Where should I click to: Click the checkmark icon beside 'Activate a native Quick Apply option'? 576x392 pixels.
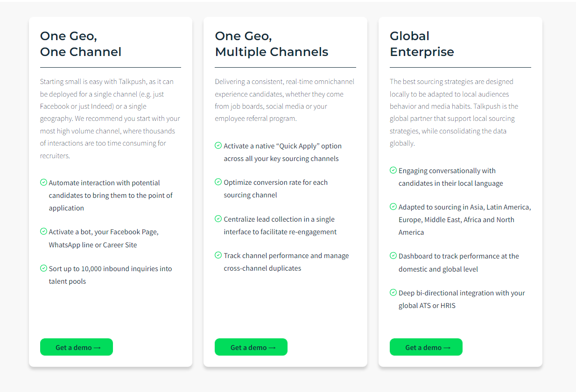(x=218, y=146)
